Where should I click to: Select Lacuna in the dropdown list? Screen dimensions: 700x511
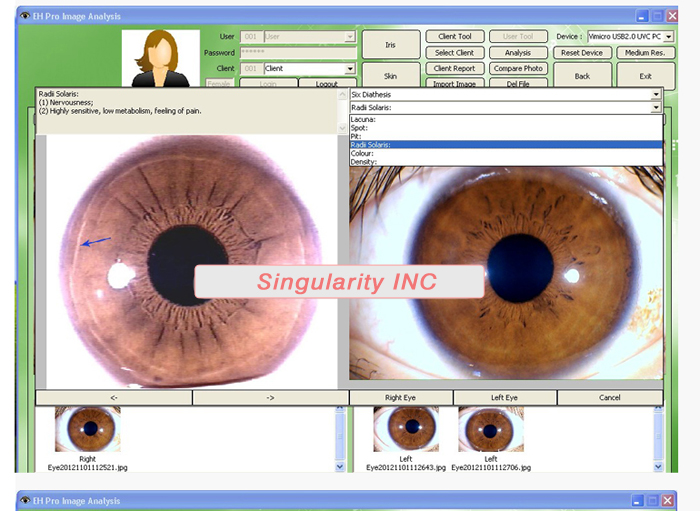point(506,119)
